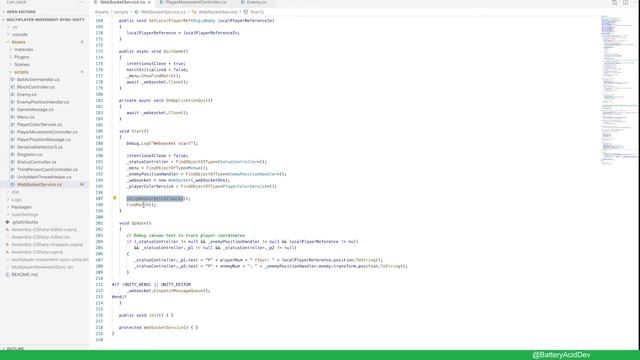Click the Assets breadcrumb segment
Screen dimensions: 640x360
coord(101,12)
